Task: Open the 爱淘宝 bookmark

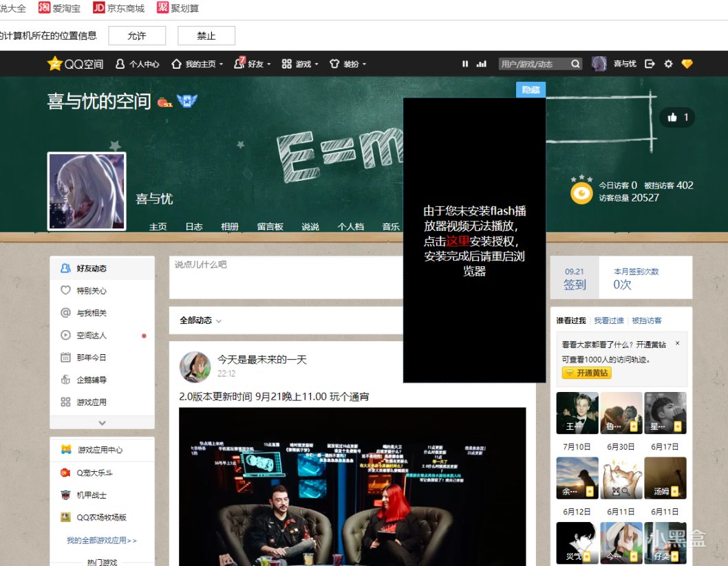Action: pos(59,8)
